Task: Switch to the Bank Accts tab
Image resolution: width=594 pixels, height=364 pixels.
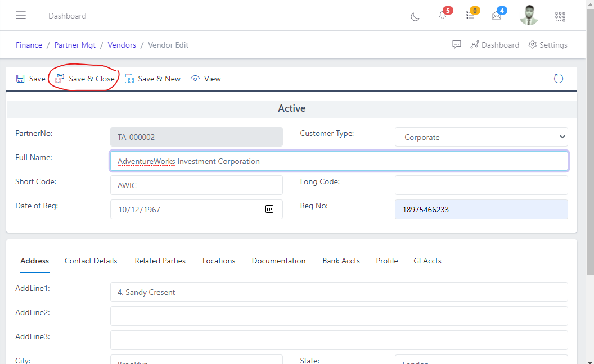Action: [341, 261]
